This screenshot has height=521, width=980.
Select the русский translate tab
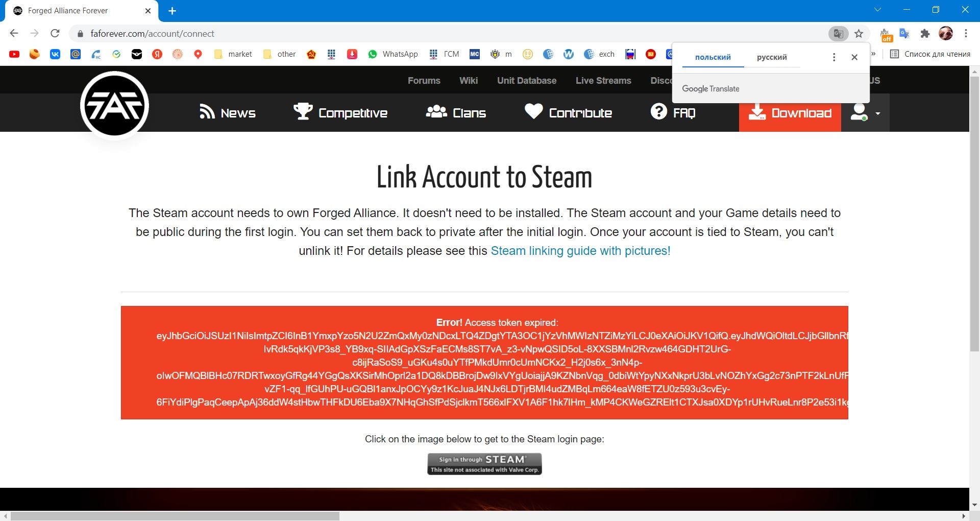point(772,57)
